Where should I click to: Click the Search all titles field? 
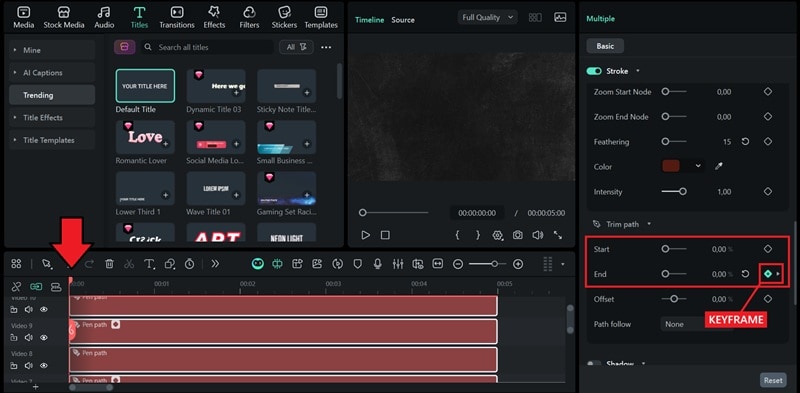207,47
